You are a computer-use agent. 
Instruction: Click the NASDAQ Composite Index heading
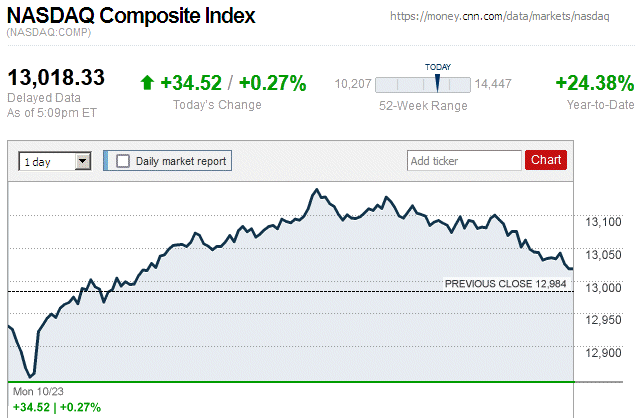point(131,16)
